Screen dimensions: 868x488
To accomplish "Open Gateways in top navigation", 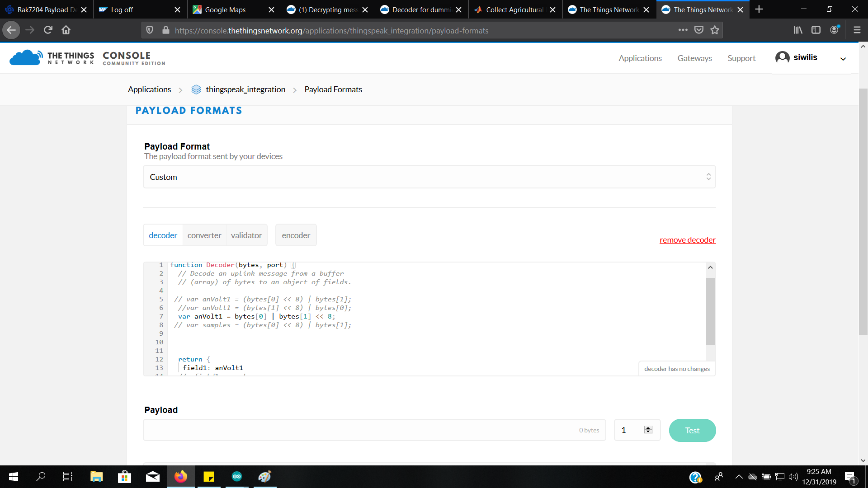I will click(694, 58).
